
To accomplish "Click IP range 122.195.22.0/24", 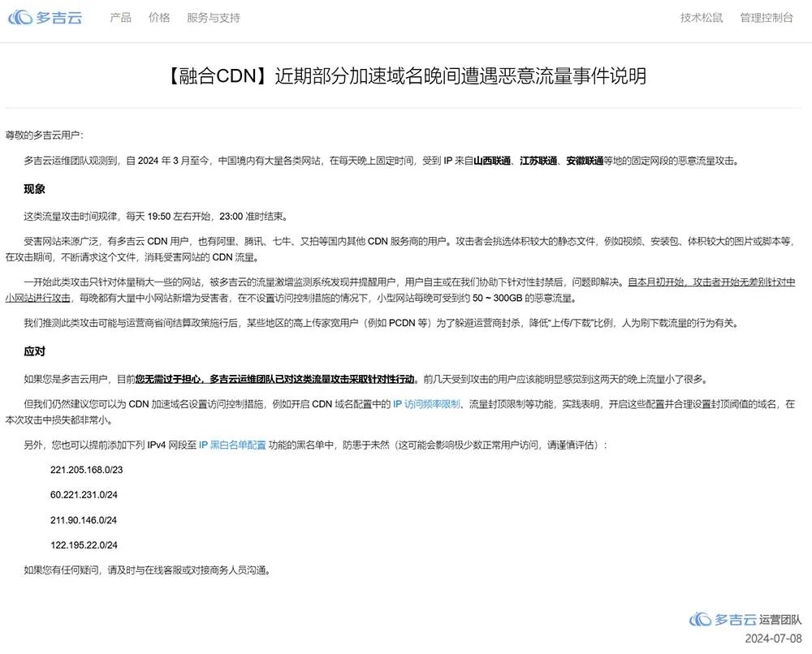I will [84, 545].
